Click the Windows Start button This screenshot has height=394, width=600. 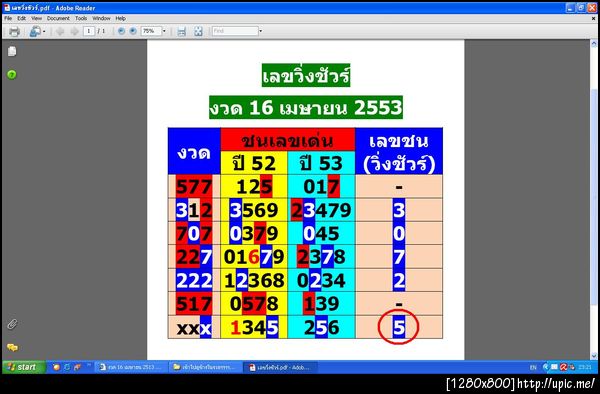tap(24, 367)
